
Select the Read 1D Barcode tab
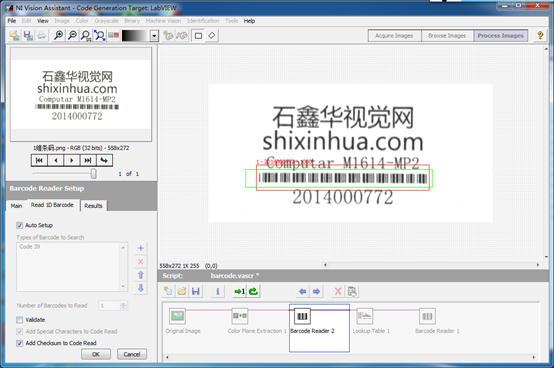click(52, 205)
